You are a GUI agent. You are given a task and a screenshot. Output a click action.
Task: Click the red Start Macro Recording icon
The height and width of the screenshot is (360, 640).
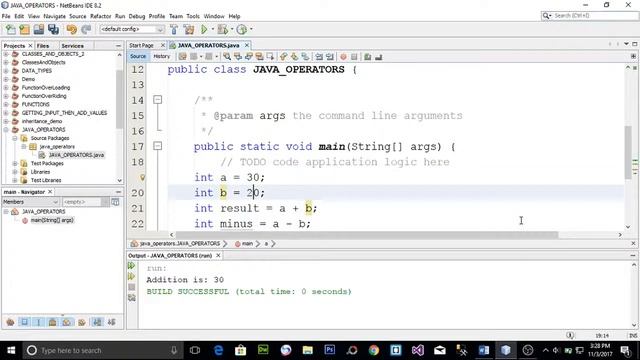point(343,57)
